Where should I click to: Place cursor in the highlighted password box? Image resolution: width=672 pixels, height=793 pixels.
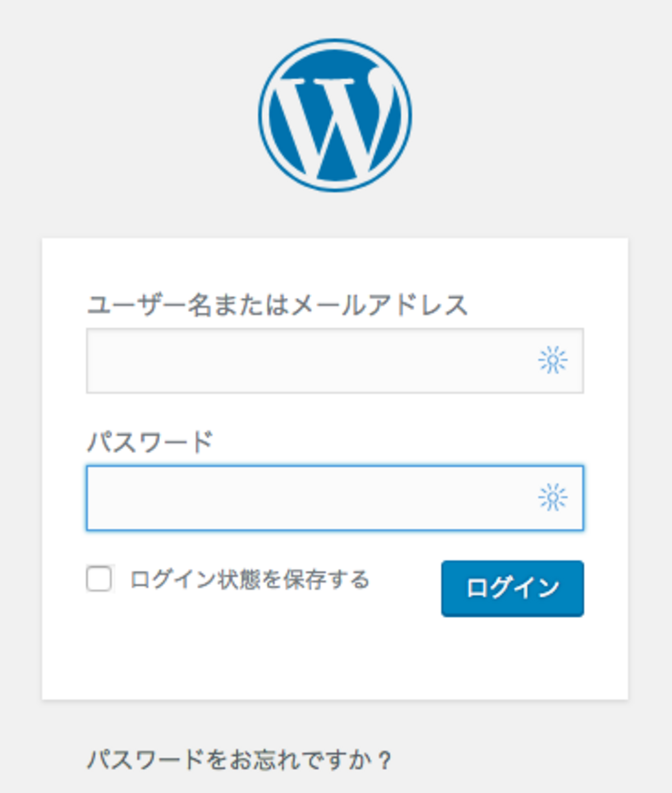(310, 498)
